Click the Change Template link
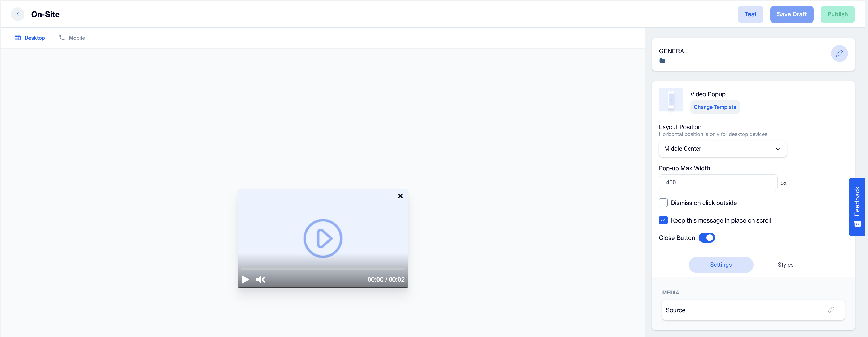The image size is (868, 337). click(x=715, y=107)
